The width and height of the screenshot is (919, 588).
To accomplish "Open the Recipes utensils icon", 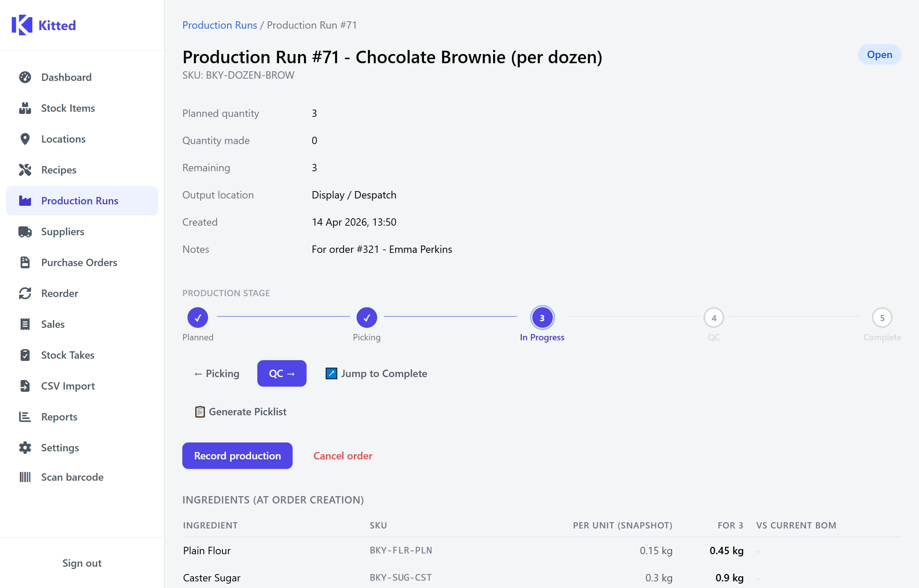I will coord(25,169).
